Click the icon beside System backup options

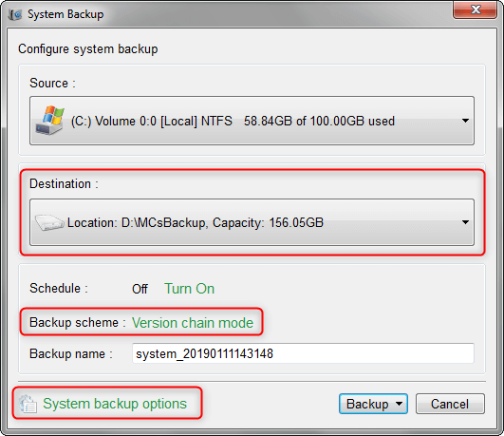pyautogui.click(x=28, y=404)
